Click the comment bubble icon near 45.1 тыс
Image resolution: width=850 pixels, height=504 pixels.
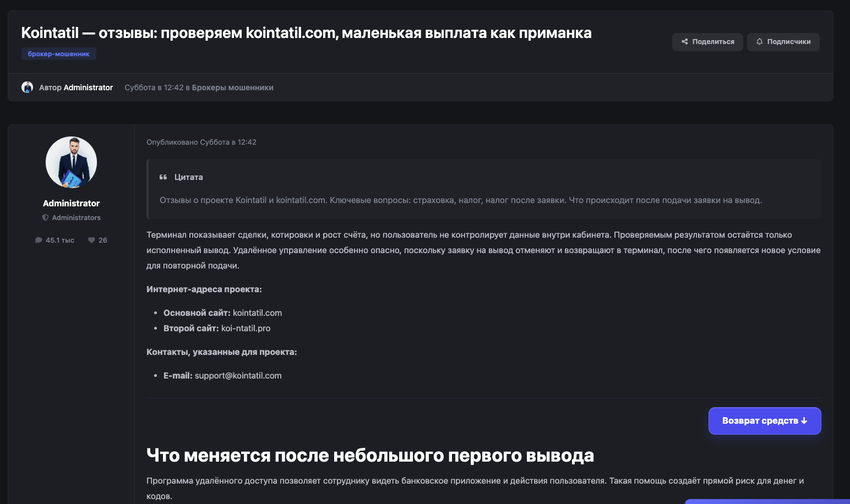[x=39, y=240]
